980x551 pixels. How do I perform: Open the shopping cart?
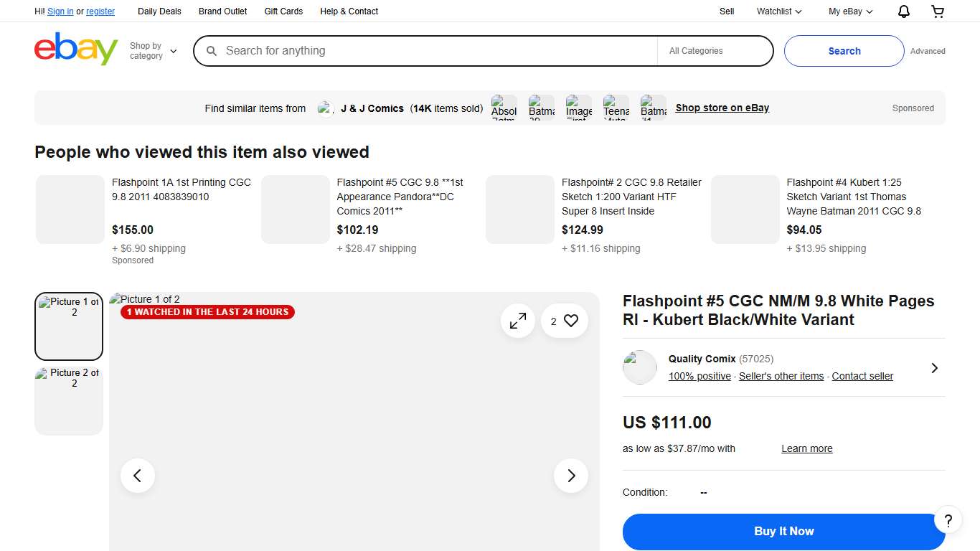pos(938,11)
